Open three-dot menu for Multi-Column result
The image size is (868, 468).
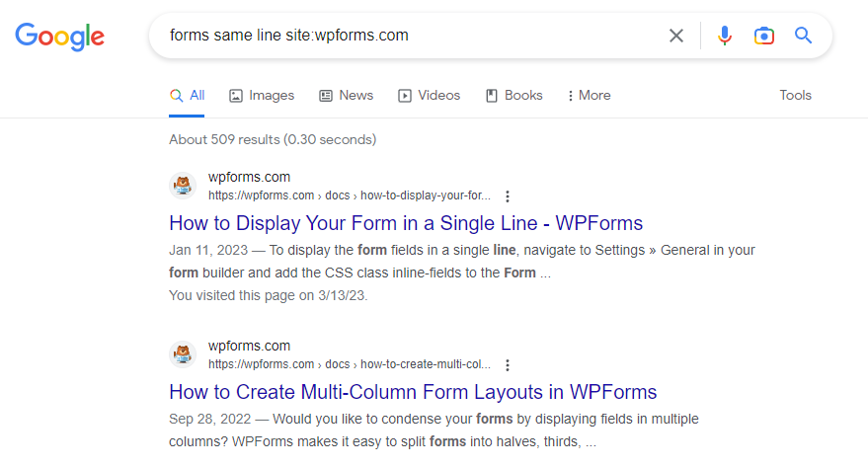pos(508,364)
